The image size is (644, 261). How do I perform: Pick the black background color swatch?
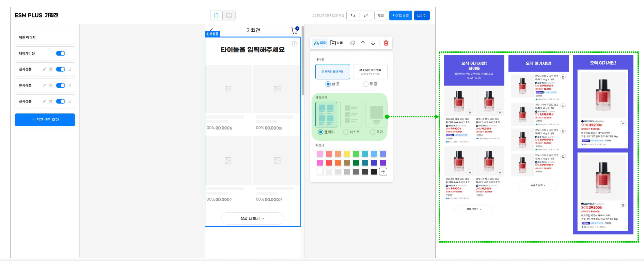(374, 172)
